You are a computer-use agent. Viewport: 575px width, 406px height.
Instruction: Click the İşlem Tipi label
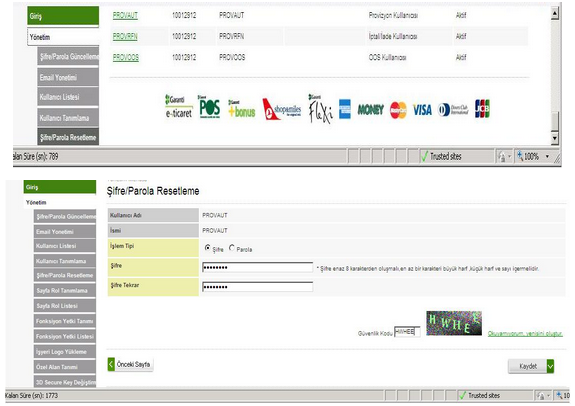point(122,246)
